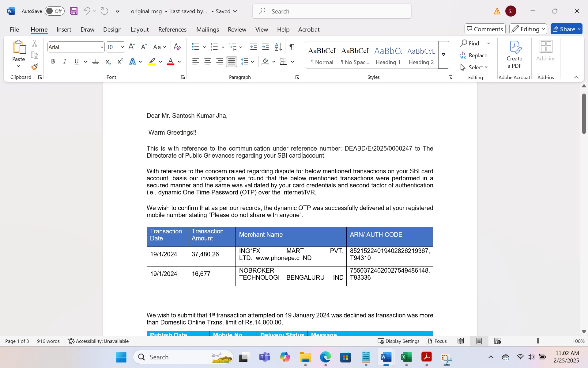Image resolution: width=588 pixels, height=368 pixels.
Task: Toggle the AutoSave switch
Action: pos(55,11)
